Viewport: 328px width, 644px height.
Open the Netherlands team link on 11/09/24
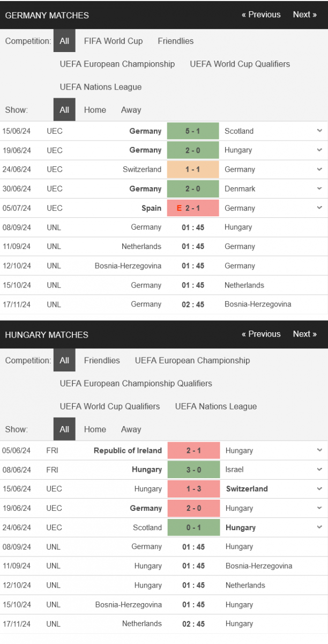[x=142, y=246]
